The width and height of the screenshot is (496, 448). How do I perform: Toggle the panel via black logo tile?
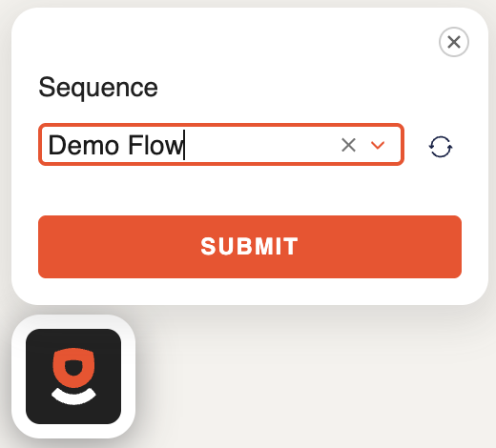point(73,377)
